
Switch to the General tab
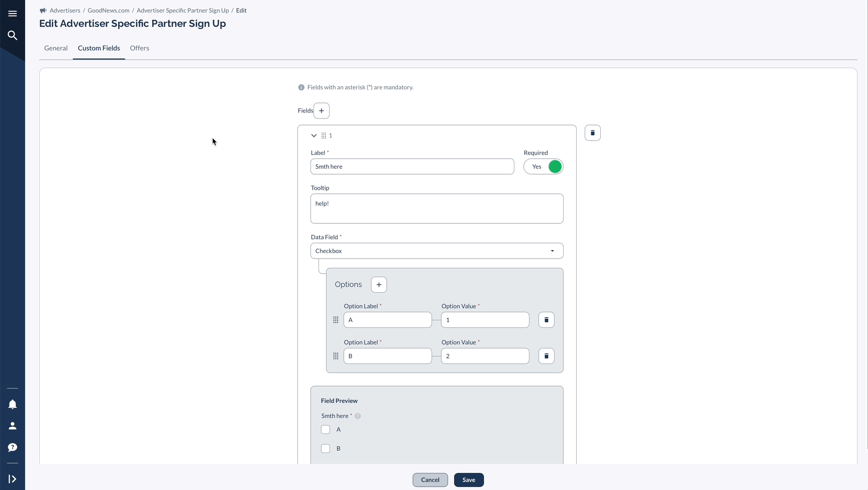coord(56,48)
